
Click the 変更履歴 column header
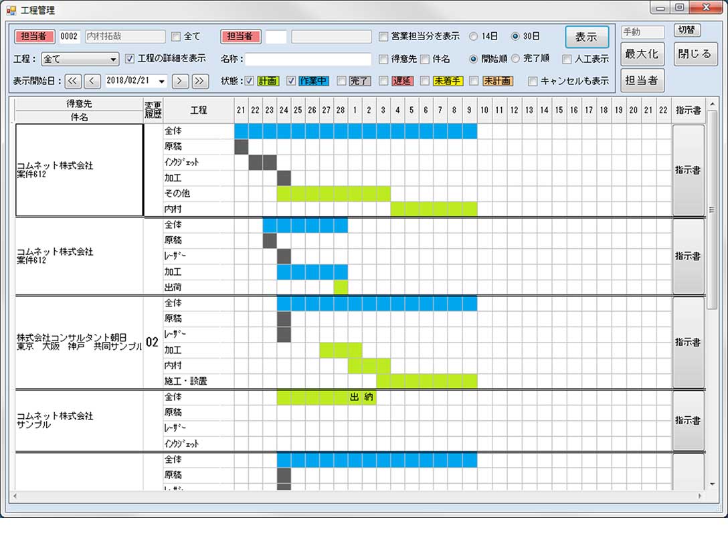(153, 110)
